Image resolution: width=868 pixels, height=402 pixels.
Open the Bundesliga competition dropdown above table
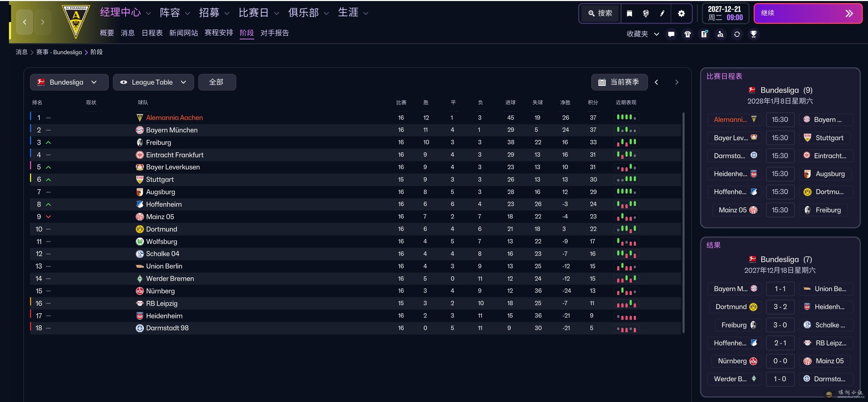coord(69,82)
